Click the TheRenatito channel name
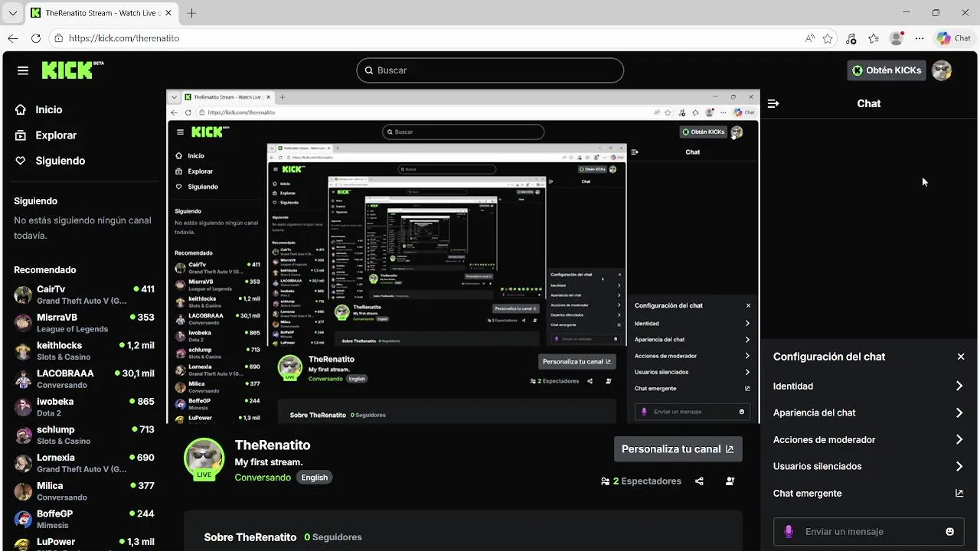980x551 pixels. point(273,445)
